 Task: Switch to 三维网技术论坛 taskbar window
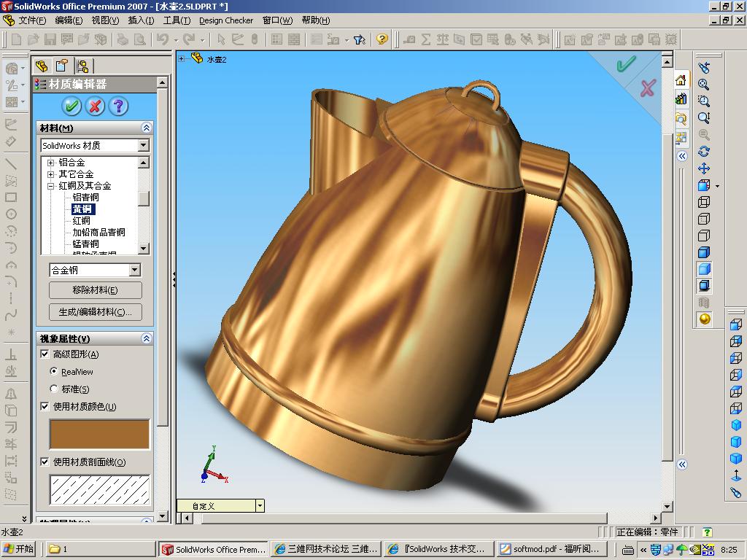327,549
